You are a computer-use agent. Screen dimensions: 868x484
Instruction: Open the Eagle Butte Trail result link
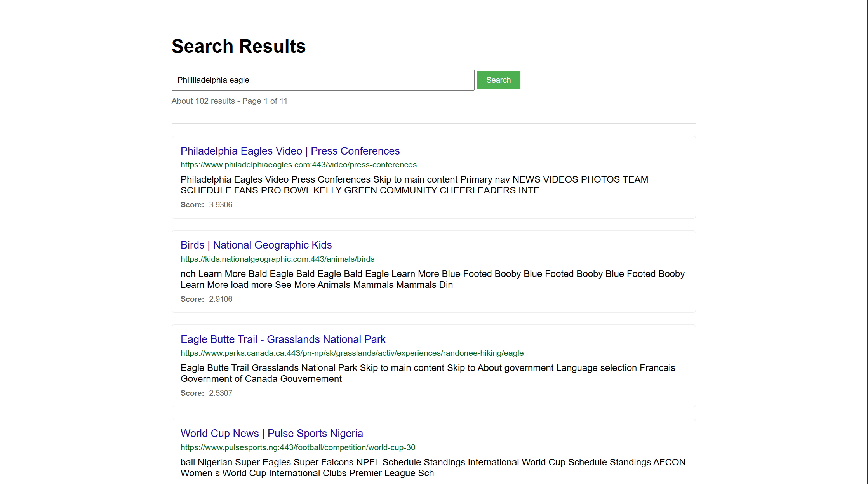283,339
